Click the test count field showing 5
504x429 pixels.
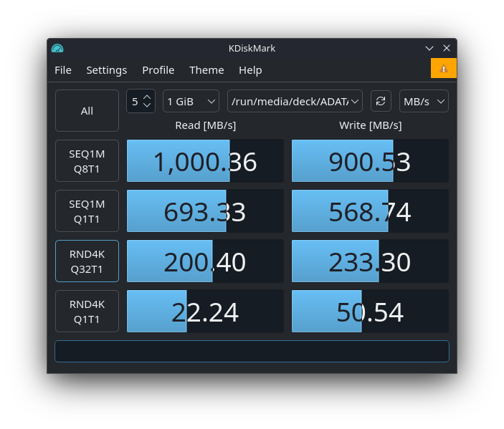pos(141,101)
